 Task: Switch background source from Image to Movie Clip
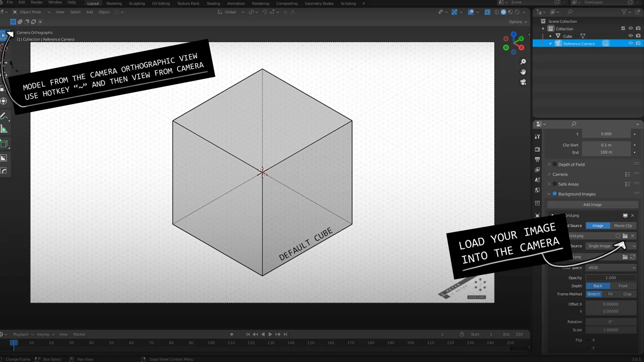(x=623, y=225)
